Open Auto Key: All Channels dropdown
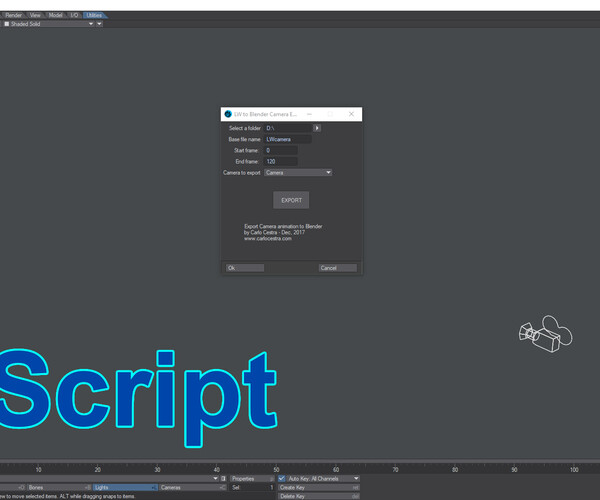The width and height of the screenshot is (600, 500). pos(323,479)
